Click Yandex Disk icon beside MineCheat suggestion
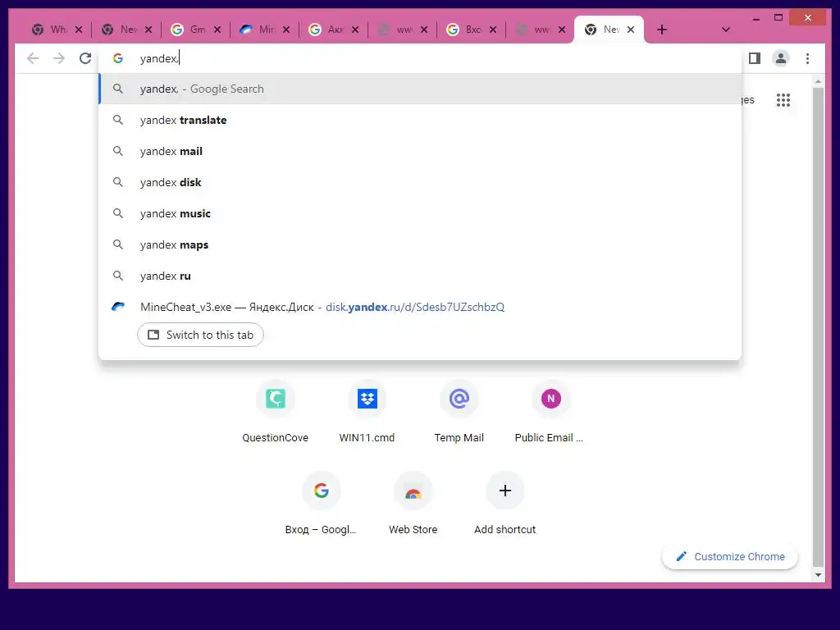The image size is (840, 630). [x=118, y=307]
